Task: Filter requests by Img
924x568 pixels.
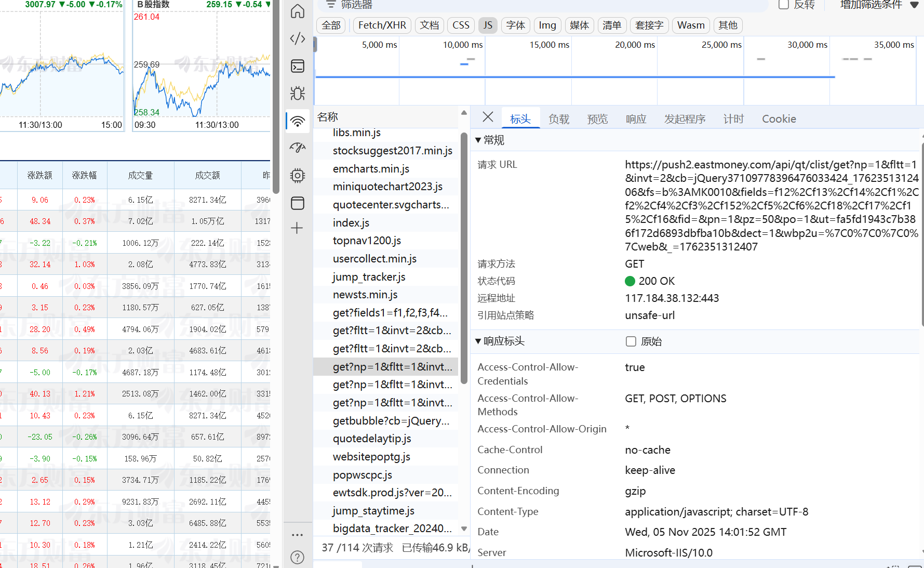Action: pos(547,25)
